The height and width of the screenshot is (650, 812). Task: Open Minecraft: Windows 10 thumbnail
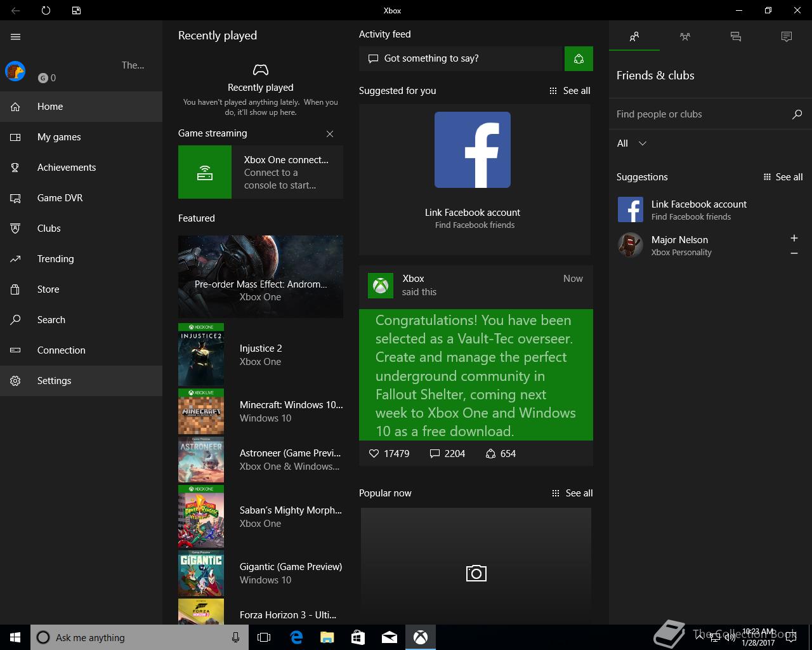(201, 411)
